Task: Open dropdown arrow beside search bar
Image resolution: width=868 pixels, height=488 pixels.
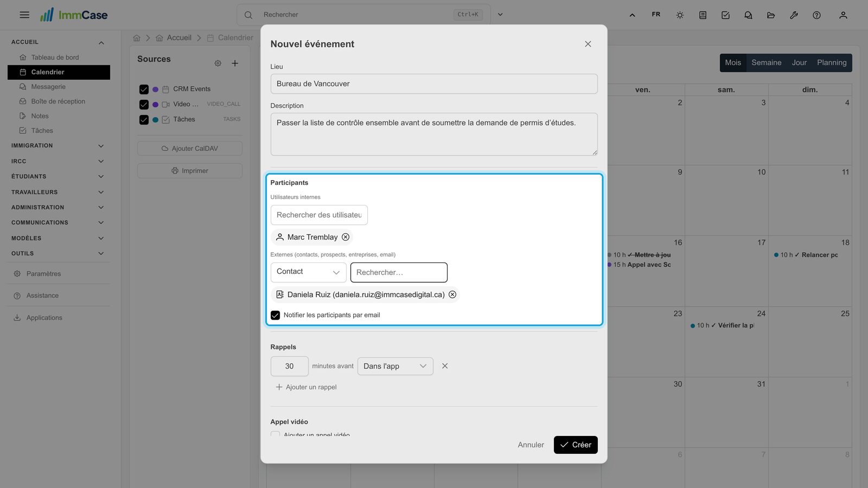Action: [500, 15]
